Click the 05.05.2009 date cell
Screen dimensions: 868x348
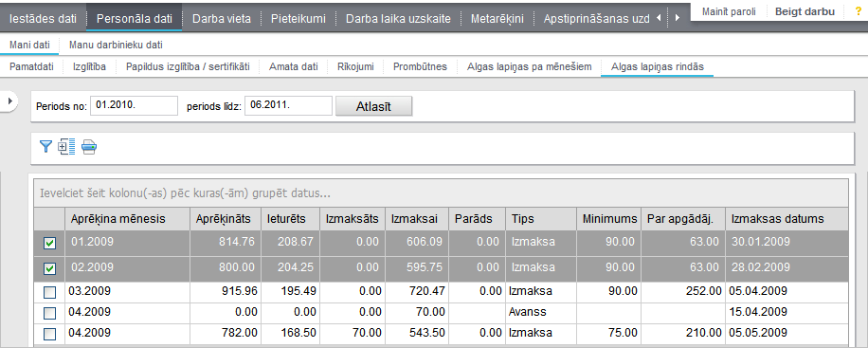point(787,333)
